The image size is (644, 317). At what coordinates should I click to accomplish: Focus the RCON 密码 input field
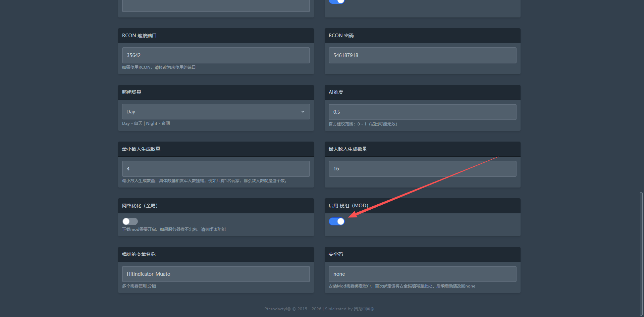point(422,55)
